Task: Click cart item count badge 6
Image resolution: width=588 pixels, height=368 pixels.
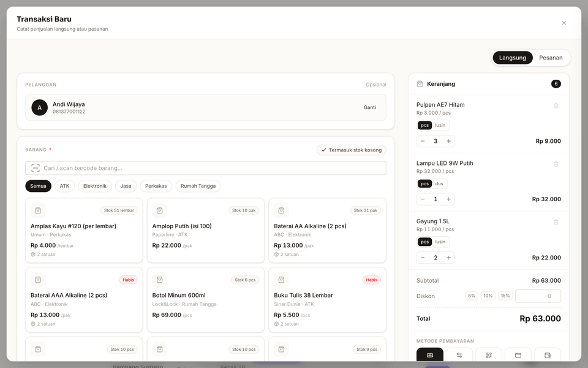Action: [556, 84]
